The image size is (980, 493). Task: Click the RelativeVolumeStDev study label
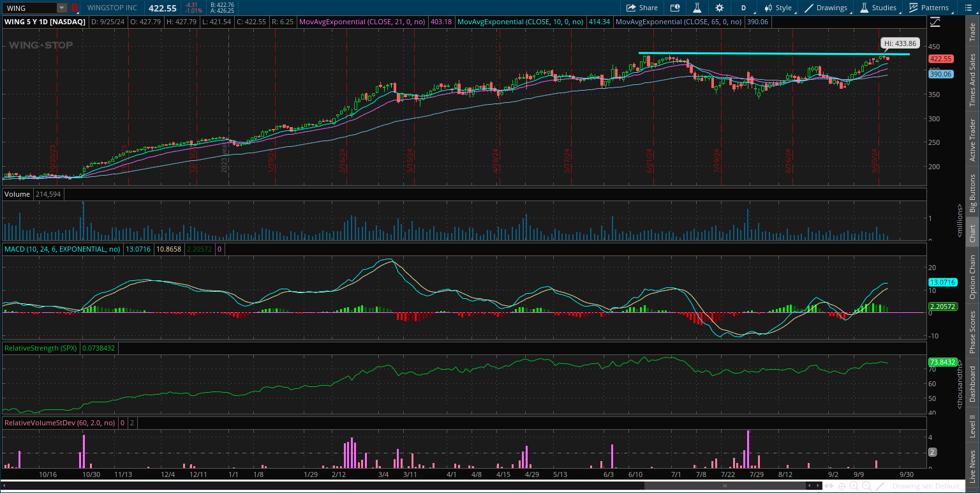click(x=60, y=423)
